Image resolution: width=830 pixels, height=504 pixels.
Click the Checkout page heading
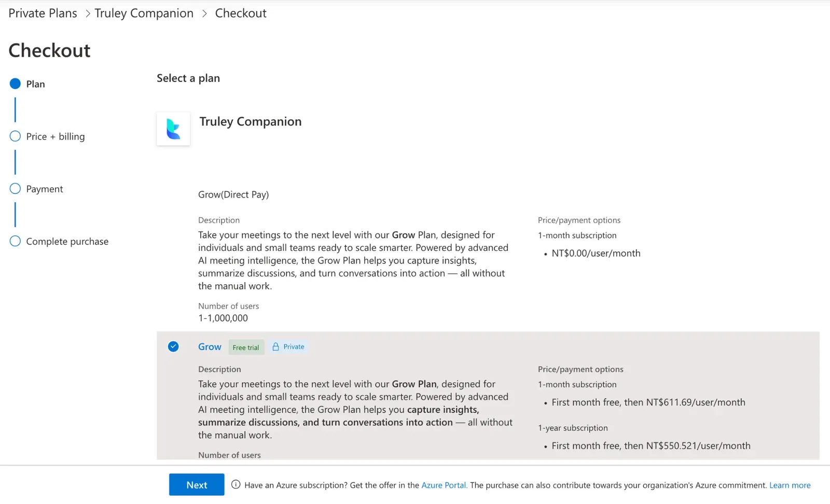(49, 50)
